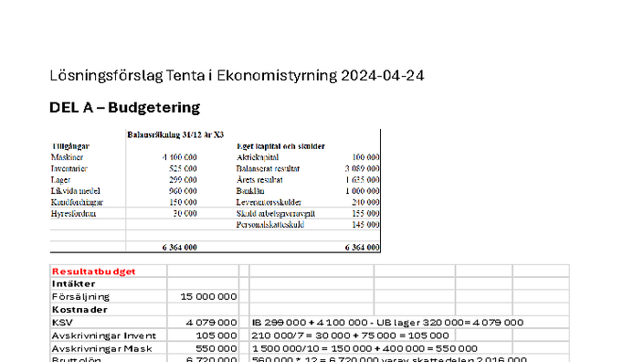The height and width of the screenshot is (362, 644).
Task: Select the Kundfordringar value 150 000
Action: pos(183,202)
